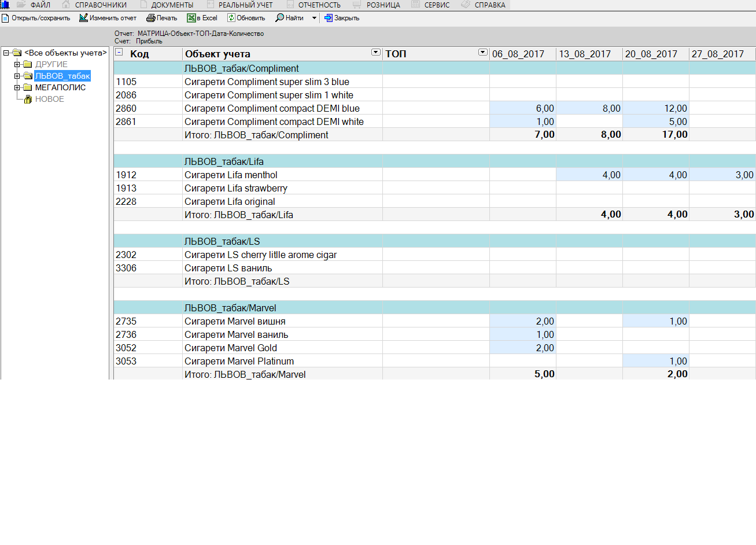Click the Закрыть button label
This screenshot has width=756, height=545.
click(347, 18)
